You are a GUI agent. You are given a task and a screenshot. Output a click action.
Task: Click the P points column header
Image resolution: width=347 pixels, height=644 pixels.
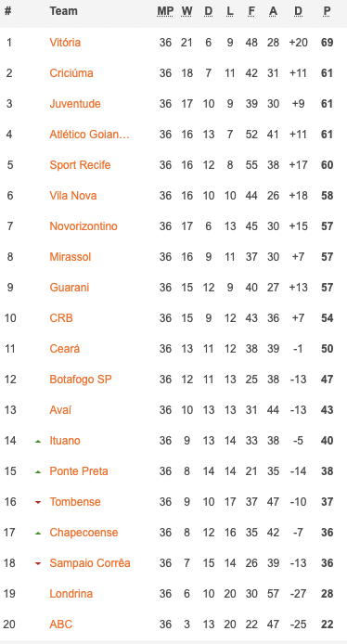(327, 11)
